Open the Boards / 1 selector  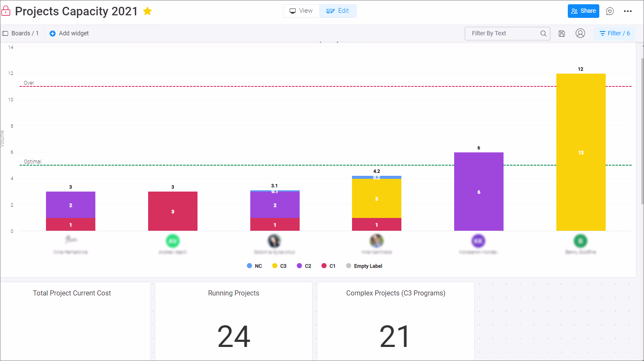pos(20,33)
